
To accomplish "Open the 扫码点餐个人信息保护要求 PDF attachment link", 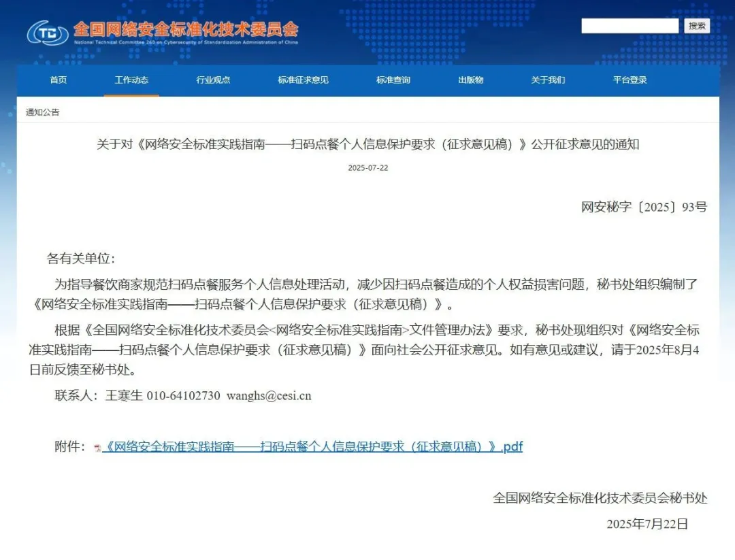I will tap(312, 447).
